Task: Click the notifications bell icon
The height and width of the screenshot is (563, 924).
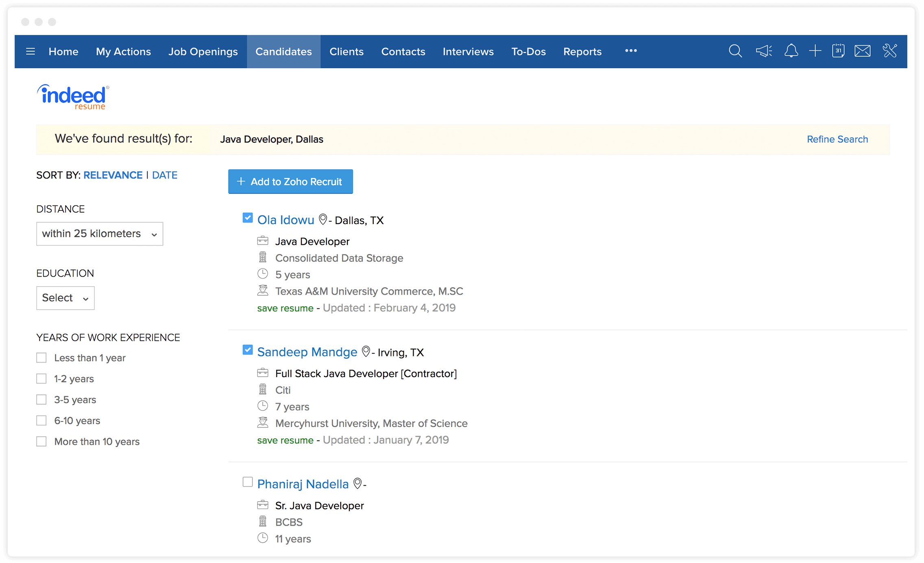Action: [x=789, y=52]
